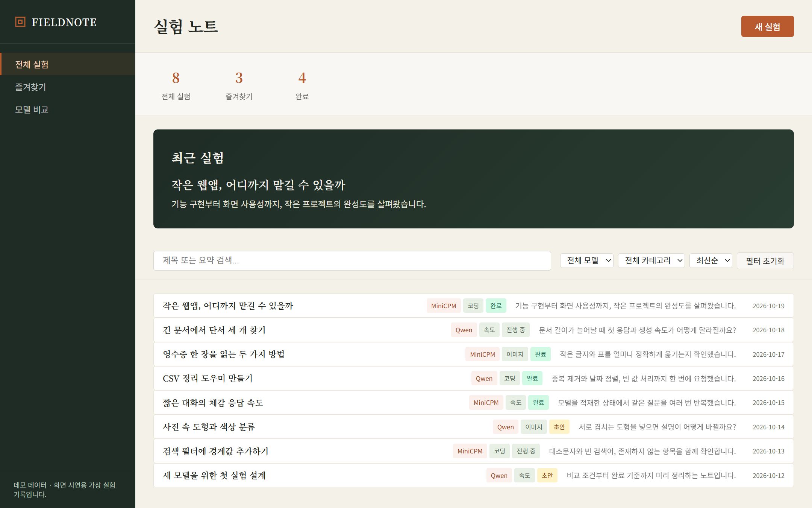Viewport: 812px width, 508px height.
Task: Click the 새 실험 button
Action: coord(767,26)
